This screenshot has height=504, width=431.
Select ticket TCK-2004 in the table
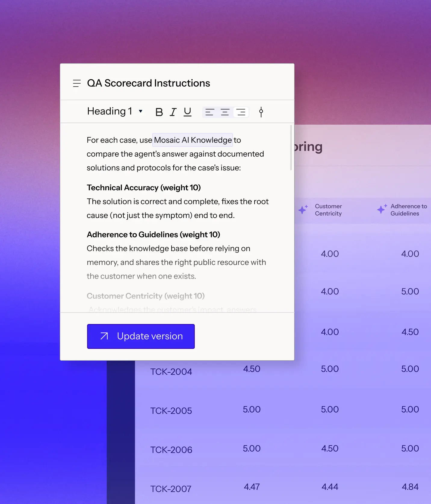click(171, 372)
